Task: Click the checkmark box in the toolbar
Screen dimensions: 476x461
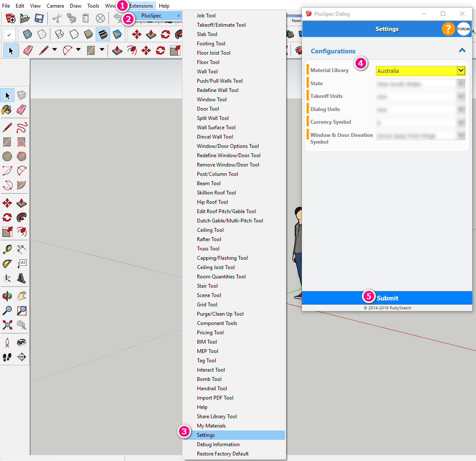Action: click(9, 35)
